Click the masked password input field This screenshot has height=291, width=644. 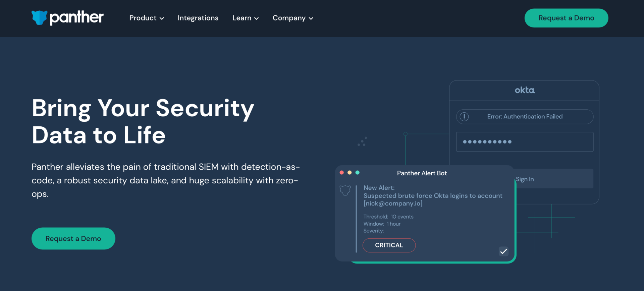[x=525, y=142]
